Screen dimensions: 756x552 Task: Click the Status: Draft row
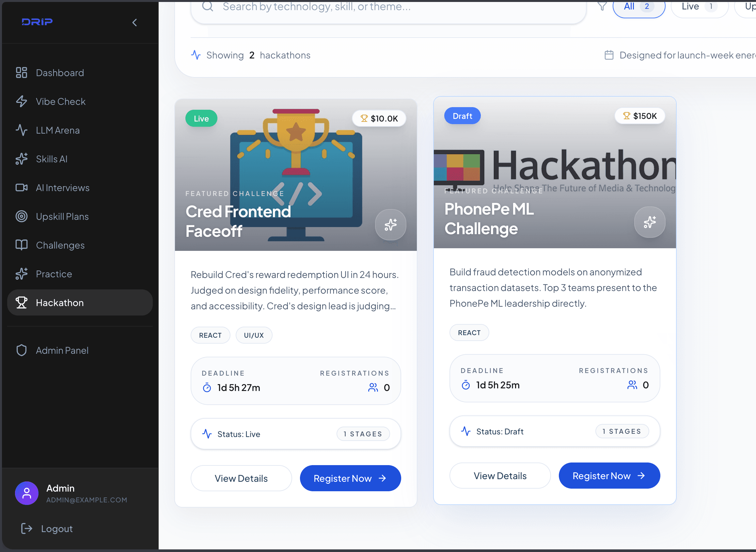click(555, 431)
